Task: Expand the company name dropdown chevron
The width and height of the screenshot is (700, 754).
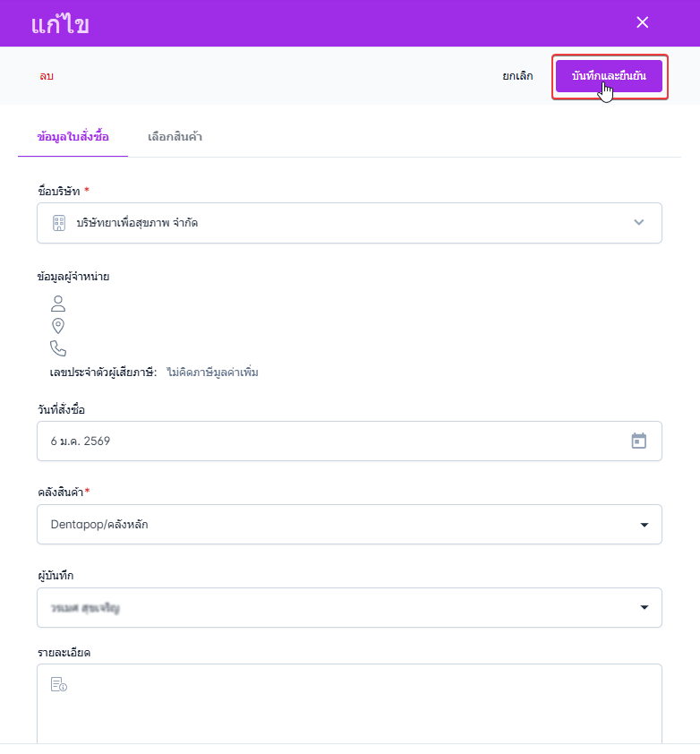Action: (638, 223)
